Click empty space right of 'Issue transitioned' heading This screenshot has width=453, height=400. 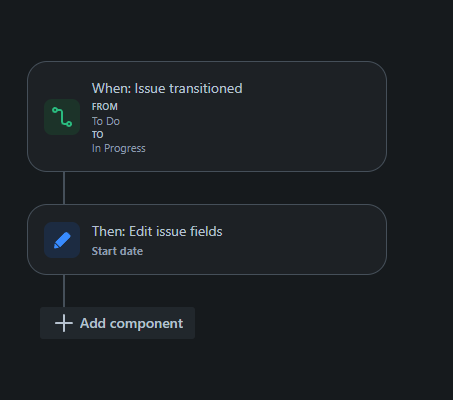310,89
